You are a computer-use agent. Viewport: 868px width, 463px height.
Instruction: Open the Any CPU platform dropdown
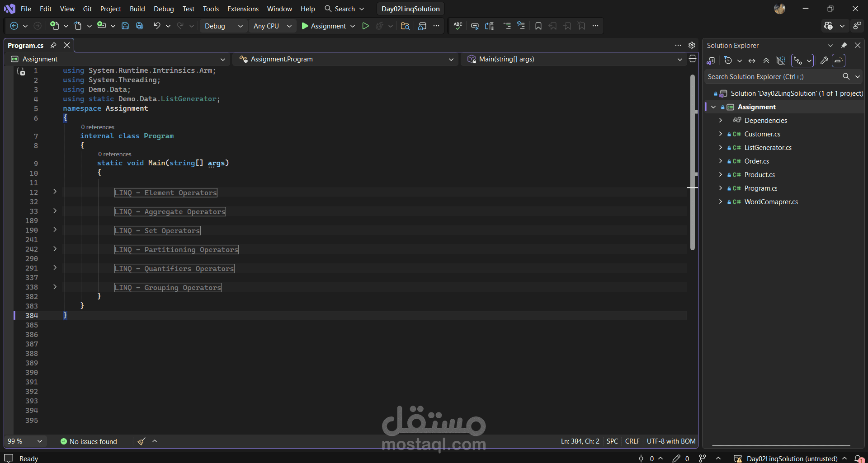pos(272,26)
